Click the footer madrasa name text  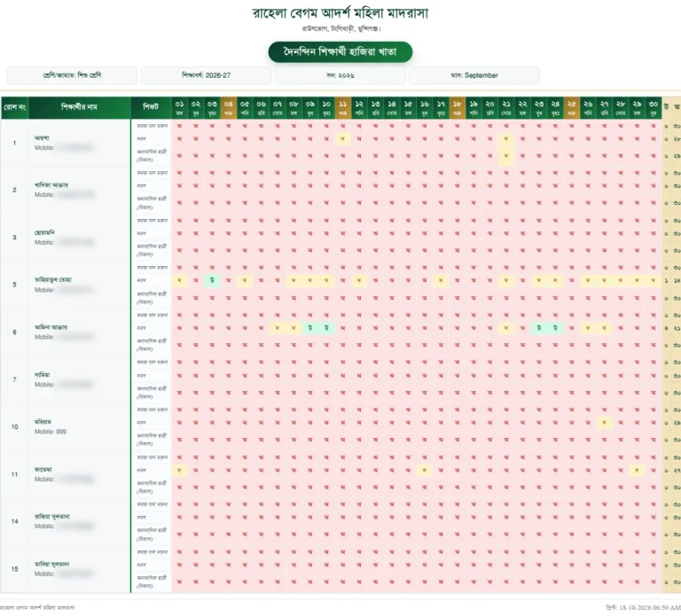pyautogui.click(x=37, y=607)
